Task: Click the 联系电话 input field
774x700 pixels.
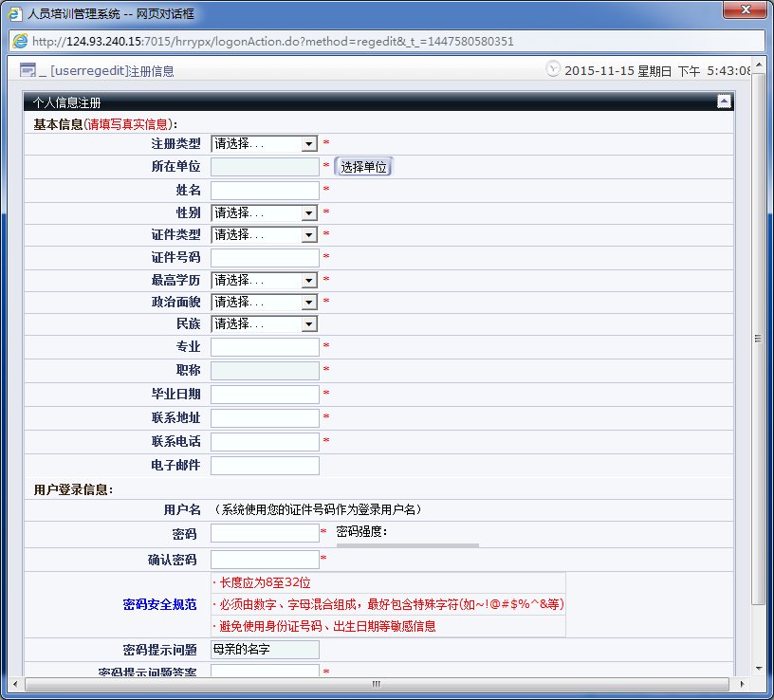Action: tap(265, 441)
